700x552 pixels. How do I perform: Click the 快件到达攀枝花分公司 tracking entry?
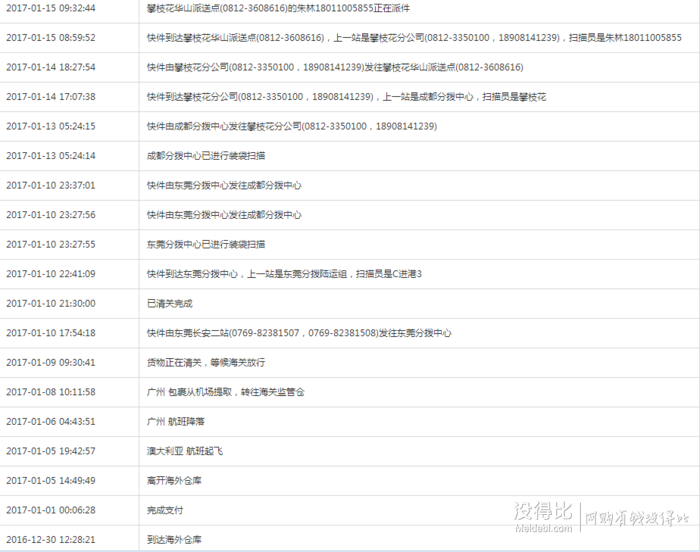coord(346,96)
